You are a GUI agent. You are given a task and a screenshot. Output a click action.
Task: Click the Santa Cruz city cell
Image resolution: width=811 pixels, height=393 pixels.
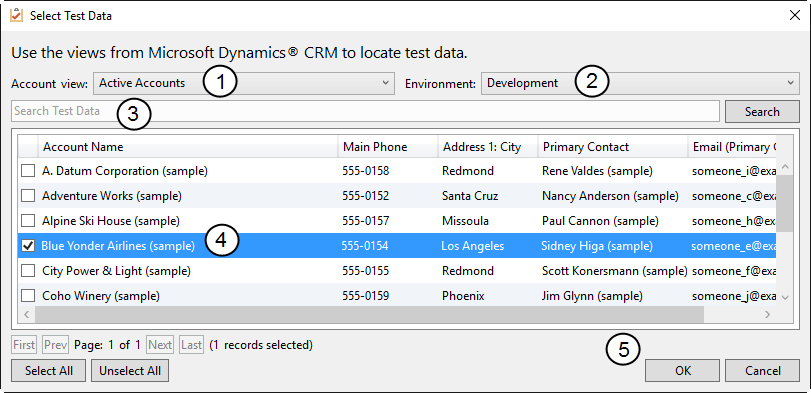(470, 196)
